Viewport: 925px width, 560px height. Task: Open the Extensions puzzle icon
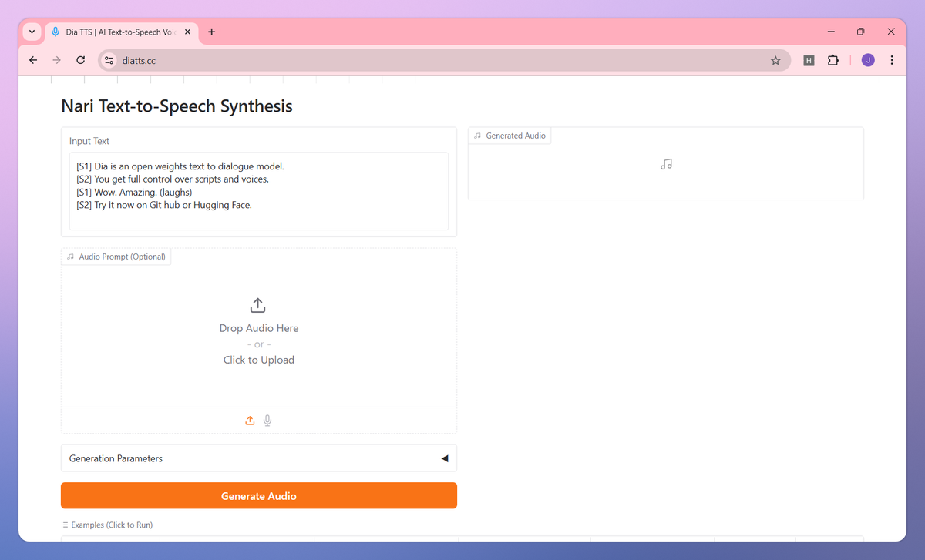point(832,60)
